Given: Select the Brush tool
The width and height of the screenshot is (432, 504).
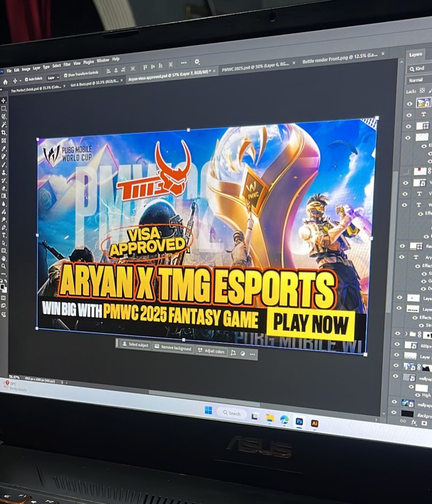Looking at the screenshot, I should (3, 164).
